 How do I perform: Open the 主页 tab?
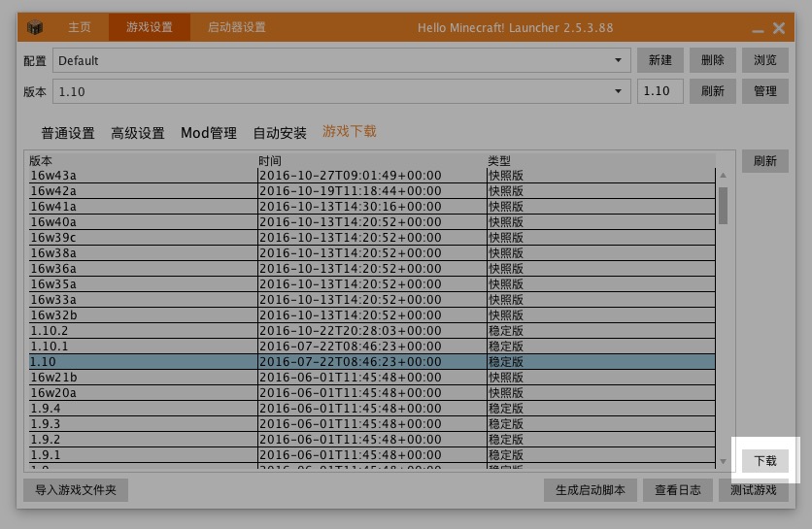[x=80, y=27]
